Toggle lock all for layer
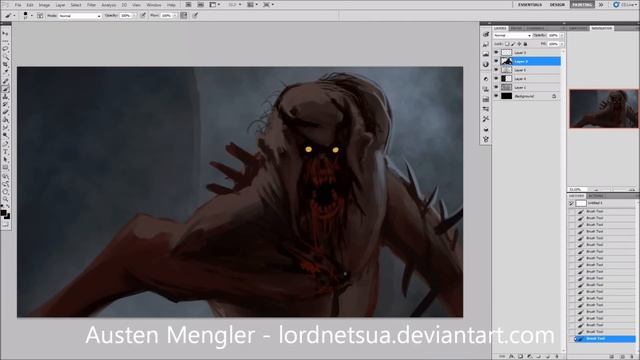This screenshot has width=640, height=360. 525,44
